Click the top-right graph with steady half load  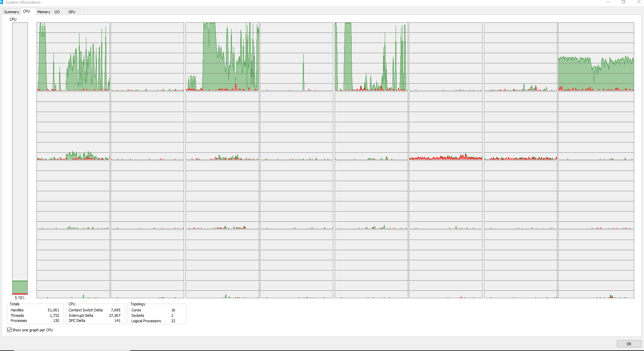coord(596,57)
